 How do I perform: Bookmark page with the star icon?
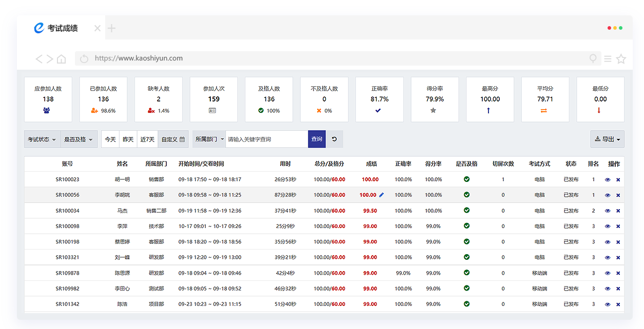click(x=621, y=59)
